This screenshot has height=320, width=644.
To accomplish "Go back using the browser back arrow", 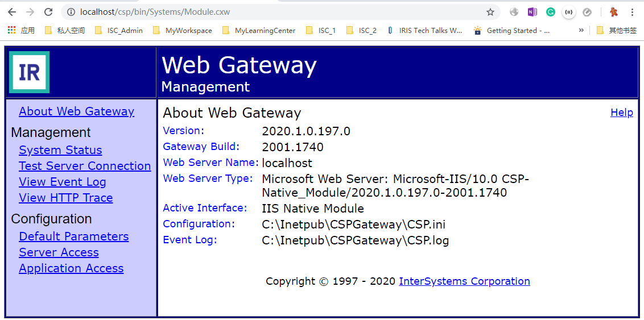I will pos(11,12).
